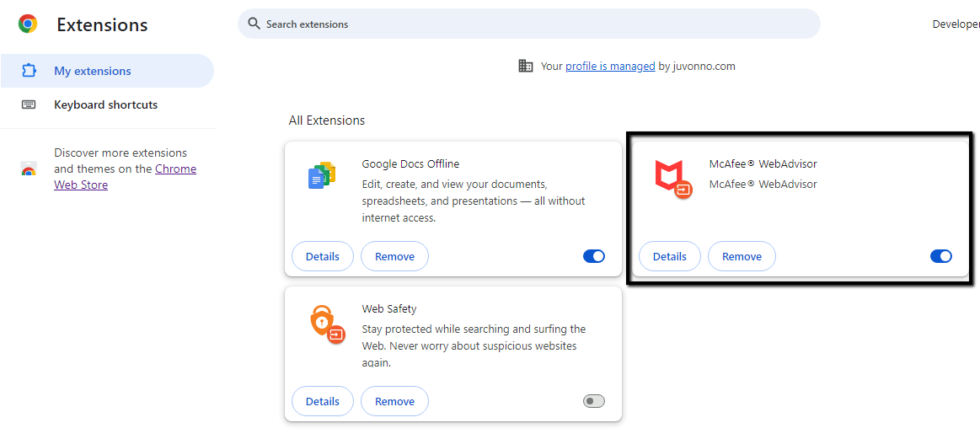Open the My extensions section

point(107,71)
